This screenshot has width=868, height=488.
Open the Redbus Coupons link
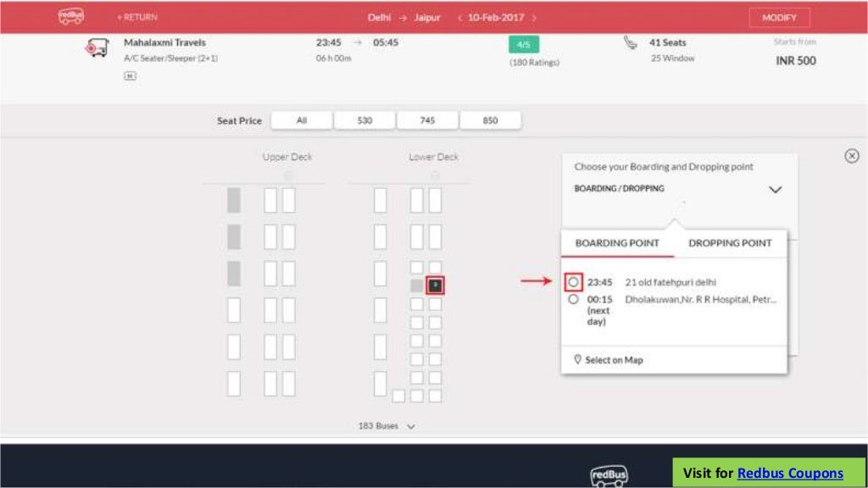pyautogui.click(x=791, y=473)
